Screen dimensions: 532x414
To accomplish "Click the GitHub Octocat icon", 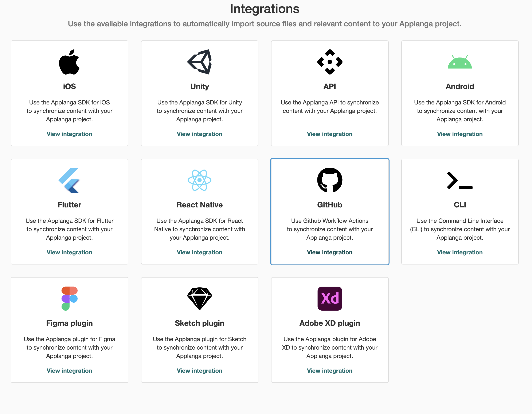I will 330,180.
